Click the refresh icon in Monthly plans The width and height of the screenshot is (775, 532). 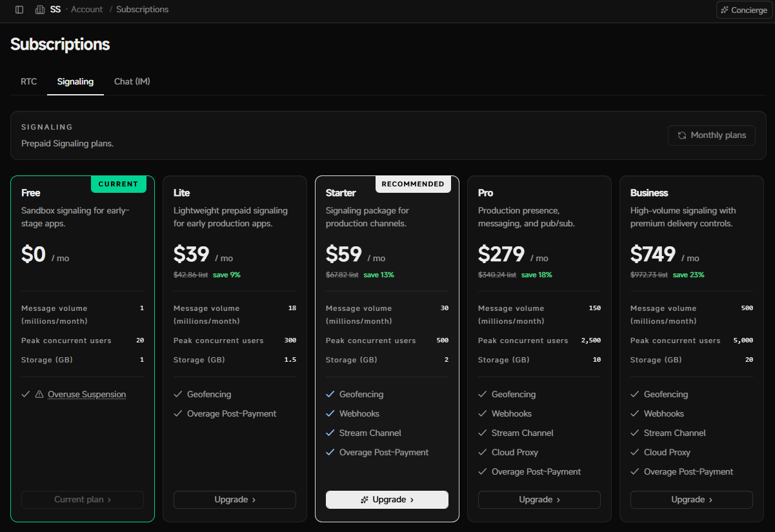[682, 135]
